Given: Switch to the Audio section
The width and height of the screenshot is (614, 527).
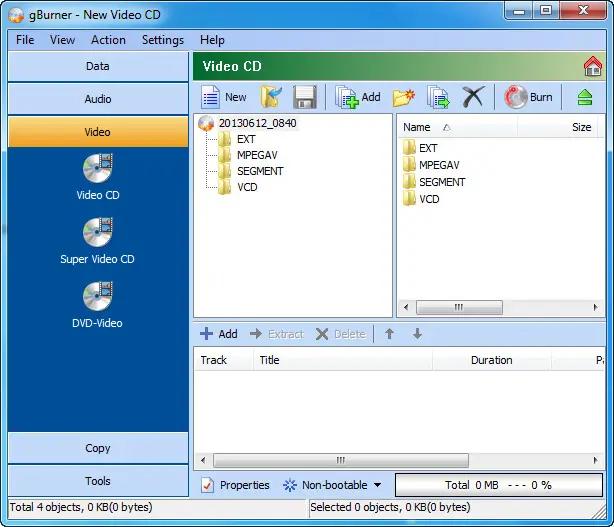Looking at the screenshot, I should pyautogui.click(x=97, y=99).
